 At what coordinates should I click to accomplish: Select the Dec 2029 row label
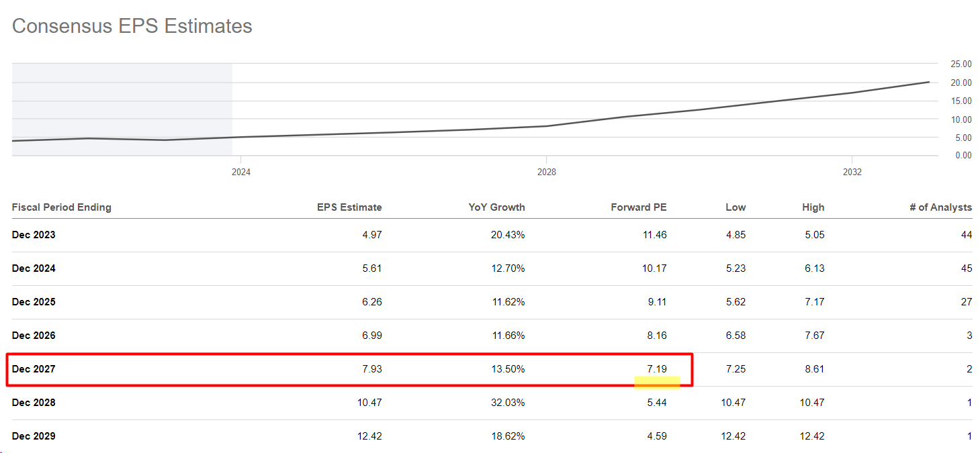point(34,436)
